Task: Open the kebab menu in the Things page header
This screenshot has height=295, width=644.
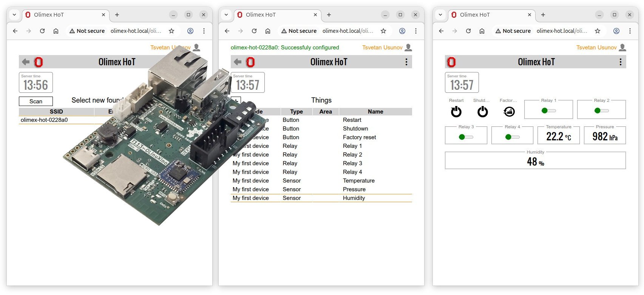Action: pyautogui.click(x=406, y=62)
